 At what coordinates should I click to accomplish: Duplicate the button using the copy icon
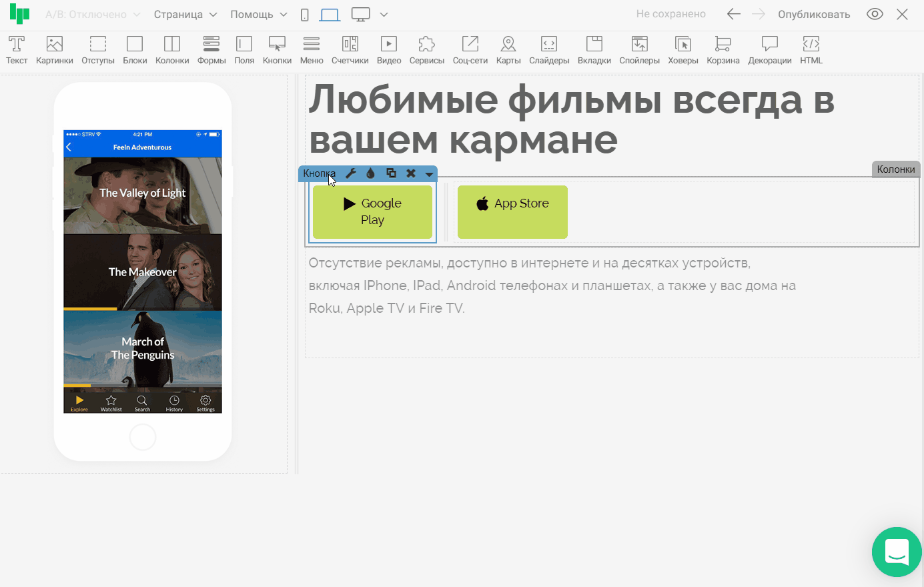click(x=391, y=173)
